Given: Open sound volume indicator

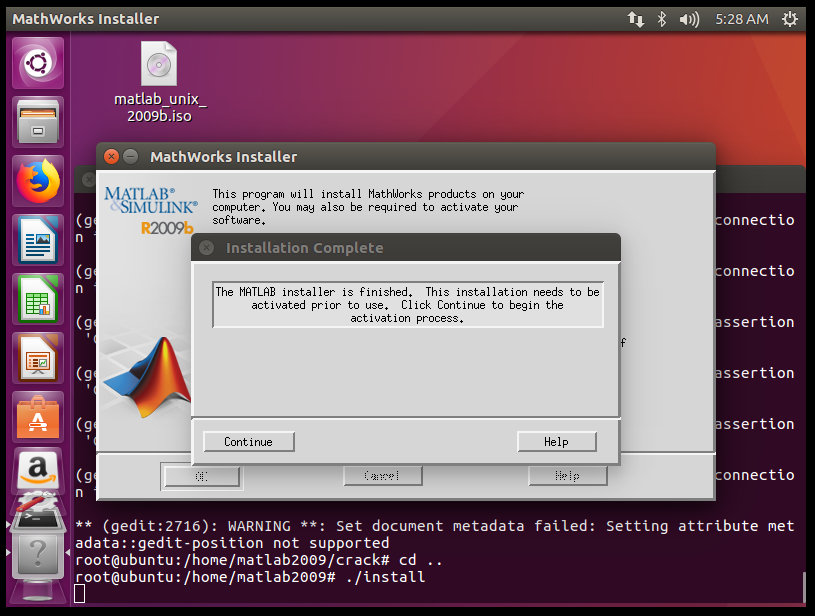Looking at the screenshot, I should point(689,20).
